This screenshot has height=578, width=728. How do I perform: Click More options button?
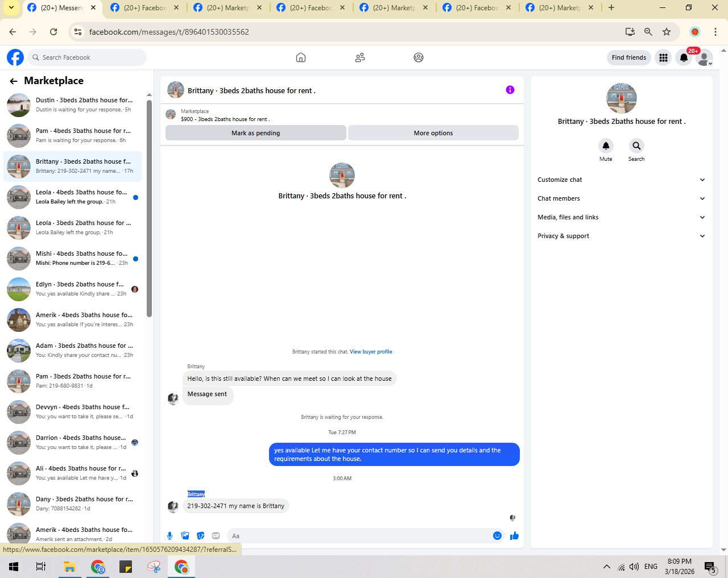[433, 133]
